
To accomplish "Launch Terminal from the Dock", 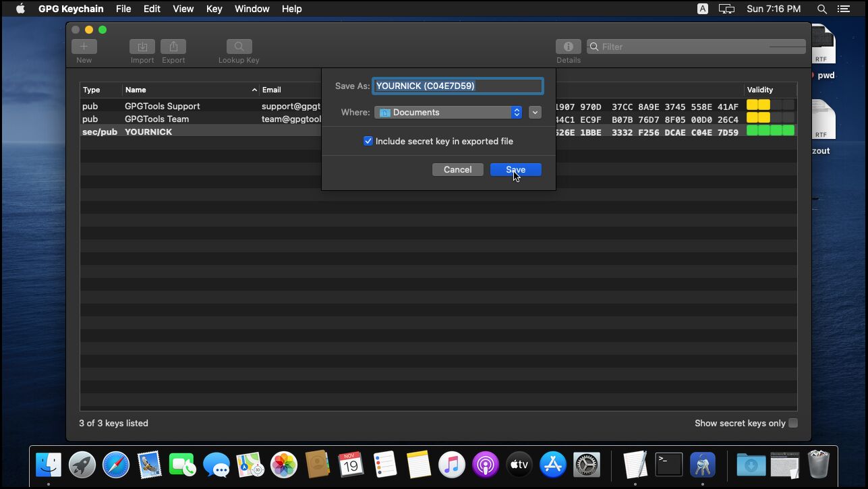I will 668,465.
